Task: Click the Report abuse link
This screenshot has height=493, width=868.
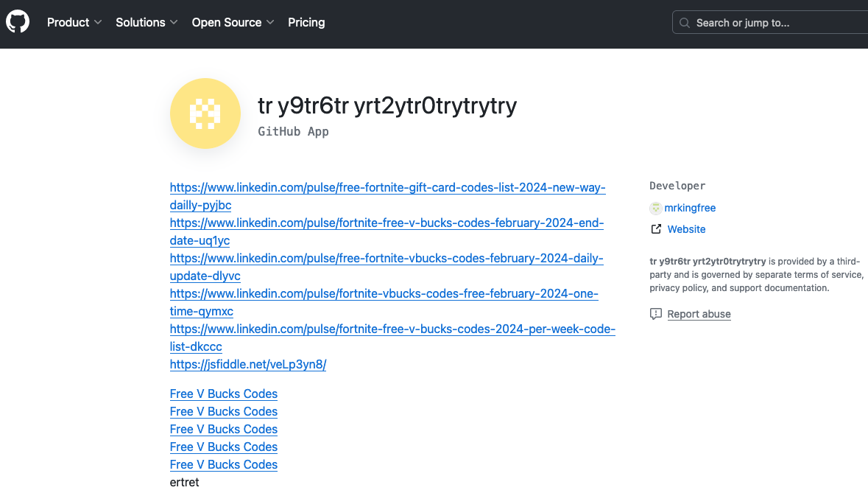Action: pyautogui.click(x=699, y=314)
